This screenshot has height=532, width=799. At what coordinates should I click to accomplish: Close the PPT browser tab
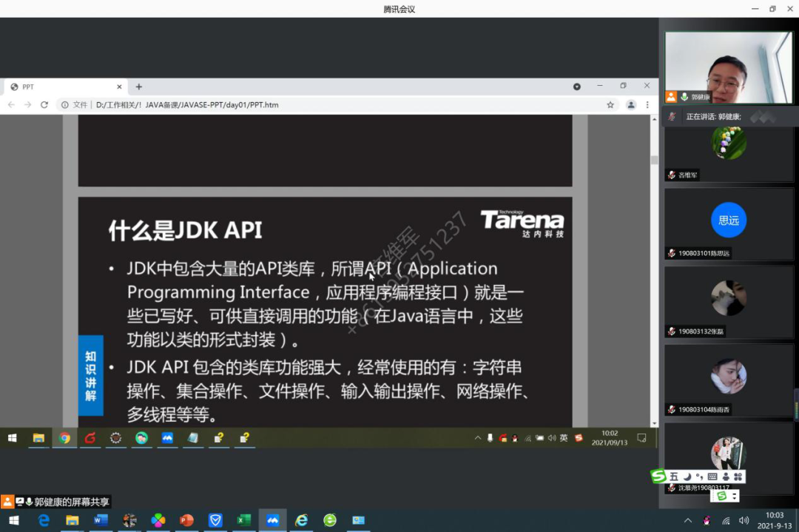click(119, 87)
